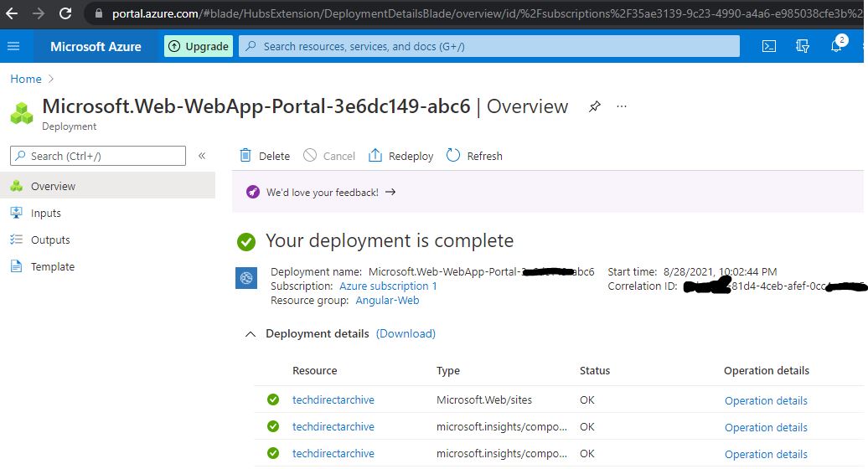Screen dimensions: 868x469
Task: Click the Upgrade button
Action: 199,46
